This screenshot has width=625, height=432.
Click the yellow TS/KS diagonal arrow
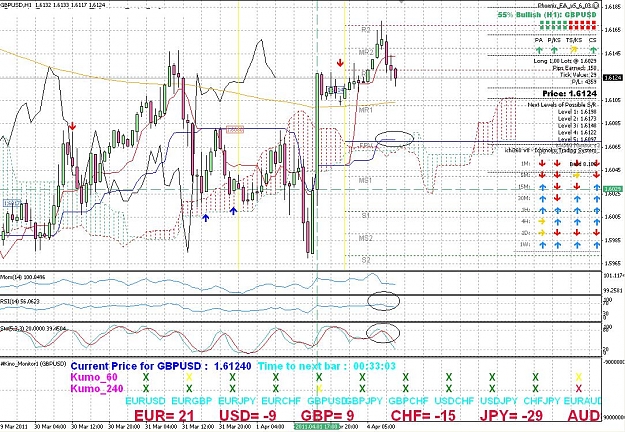(574, 49)
